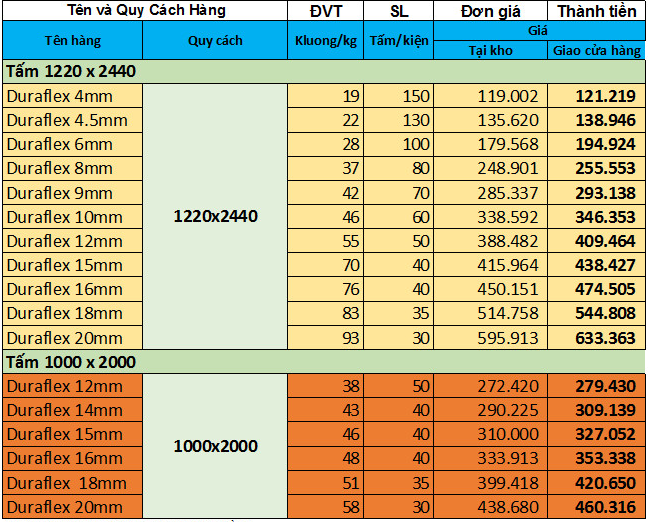
Task: Select delivered price 121.219
Action: (x=596, y=96)
